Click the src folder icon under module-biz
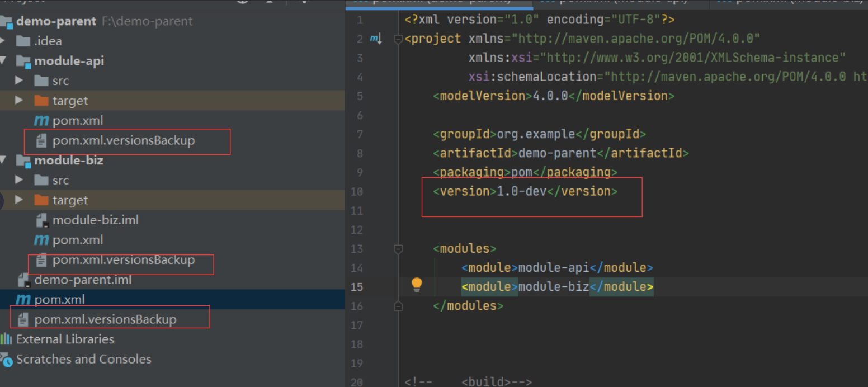868x387 pixels. click(41, 180)
